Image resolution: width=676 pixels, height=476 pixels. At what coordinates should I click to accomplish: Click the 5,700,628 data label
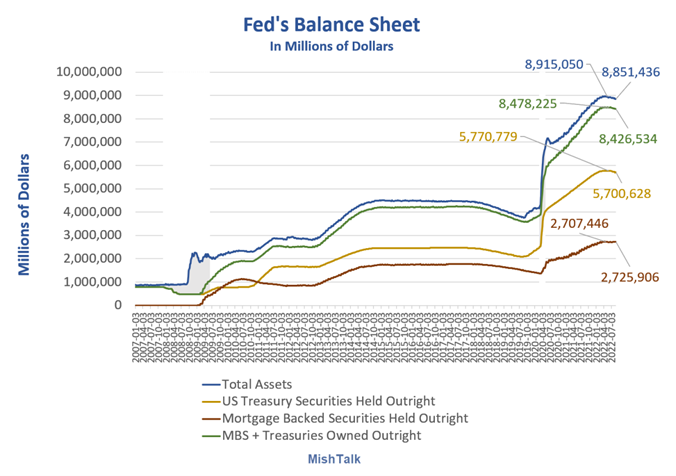[622, 194]
